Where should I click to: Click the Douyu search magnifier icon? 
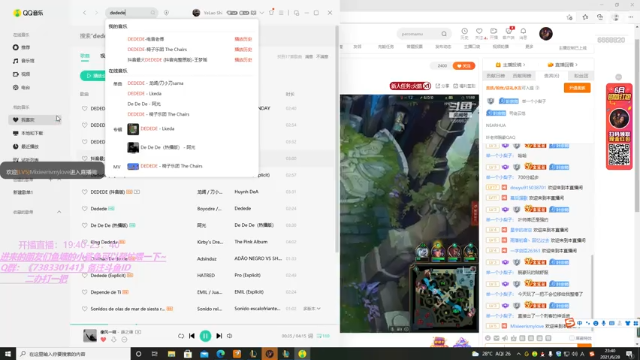[x=444, y=34]
